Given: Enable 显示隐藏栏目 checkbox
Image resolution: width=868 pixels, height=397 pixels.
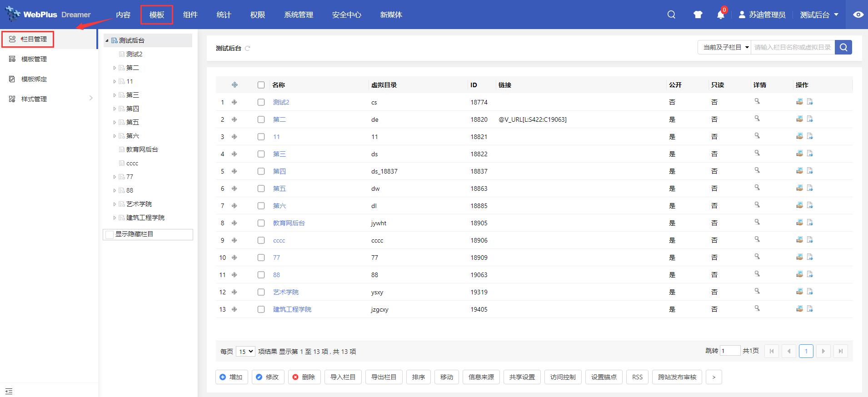Looking at the screenshot, I should pyautogui.click(x=110, y=234).
